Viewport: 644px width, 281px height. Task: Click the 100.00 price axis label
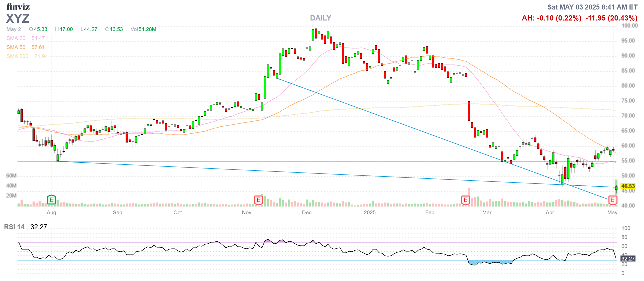(x=629, y=25)
